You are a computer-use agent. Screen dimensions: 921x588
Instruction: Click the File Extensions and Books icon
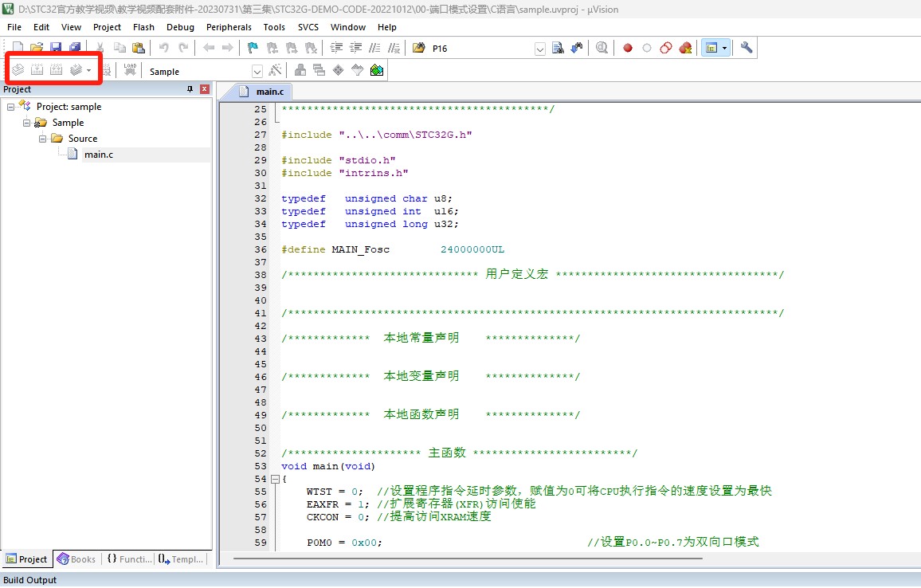(300, 70)
